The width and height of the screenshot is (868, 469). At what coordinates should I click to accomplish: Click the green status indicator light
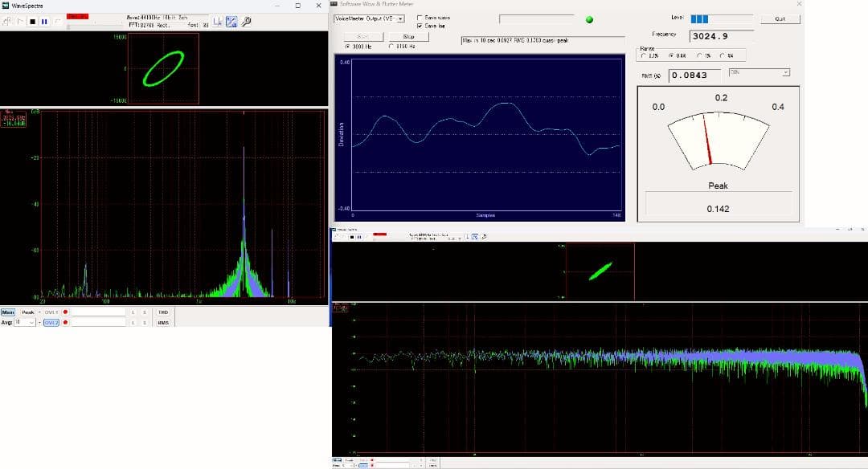(x=590, y=19)
